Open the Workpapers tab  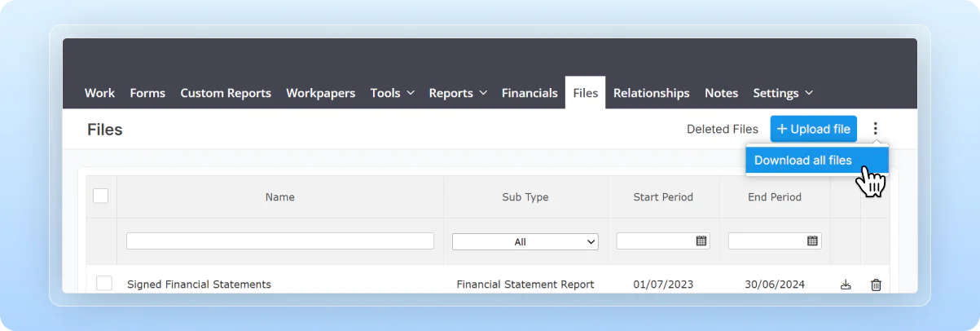click(321, 93)
